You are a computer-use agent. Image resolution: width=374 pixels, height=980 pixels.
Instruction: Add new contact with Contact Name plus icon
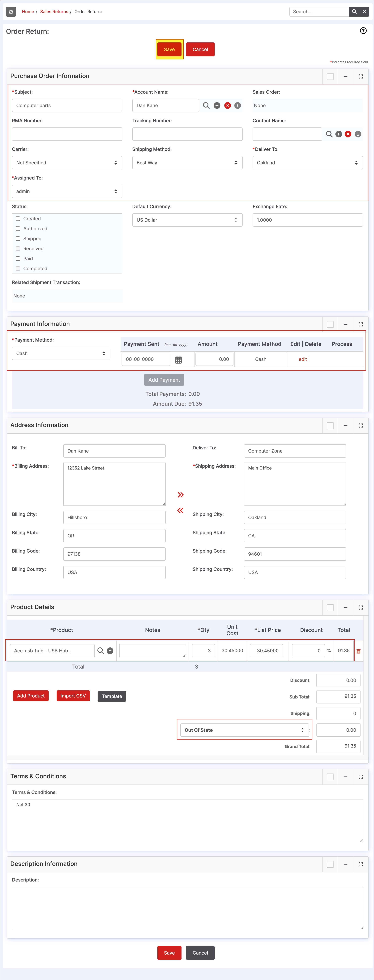pos(339,134)
